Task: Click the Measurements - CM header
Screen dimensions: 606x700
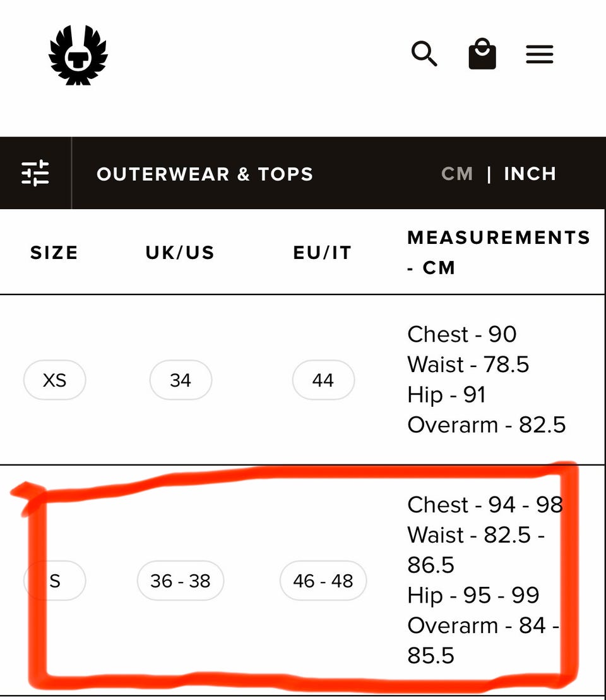Action: pyautogui.click(x=499, y=252)
